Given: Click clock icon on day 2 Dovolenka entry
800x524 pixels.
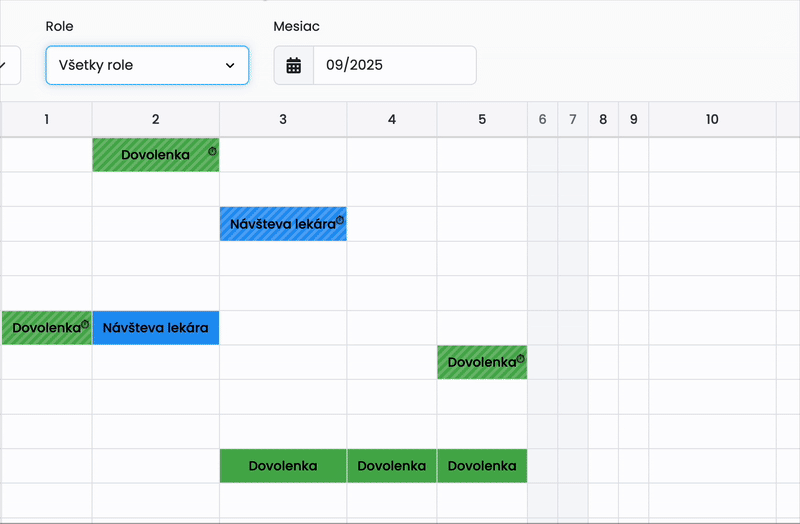Looking at the screenshot, I should pyautogui.click(x=212, y=151).
